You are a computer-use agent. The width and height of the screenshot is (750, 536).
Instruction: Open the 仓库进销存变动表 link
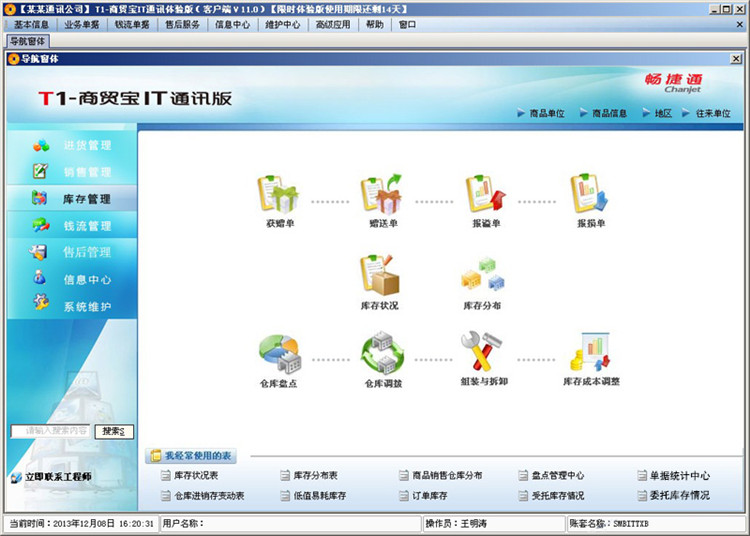[x=209, y=496]
